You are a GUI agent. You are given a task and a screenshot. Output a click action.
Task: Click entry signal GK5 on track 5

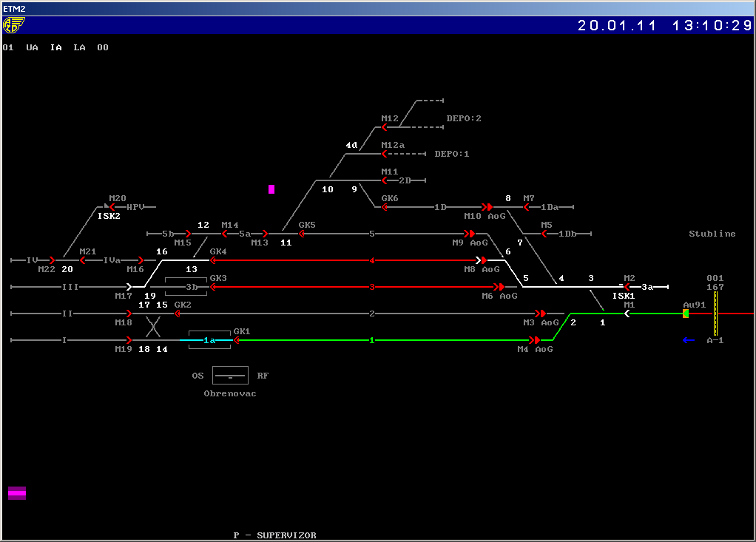click(x=302, y=234)
